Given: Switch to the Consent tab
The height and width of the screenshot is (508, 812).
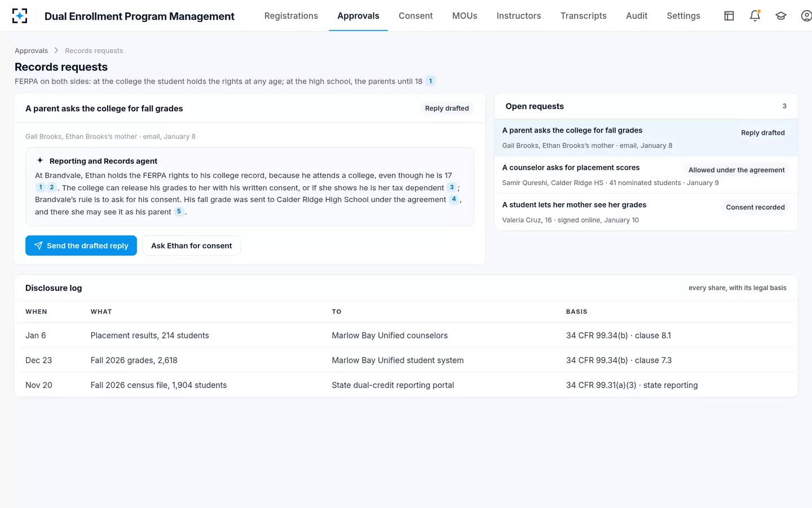Looking at the screenshot, I should pyautogui.click(x=416, y=16).
